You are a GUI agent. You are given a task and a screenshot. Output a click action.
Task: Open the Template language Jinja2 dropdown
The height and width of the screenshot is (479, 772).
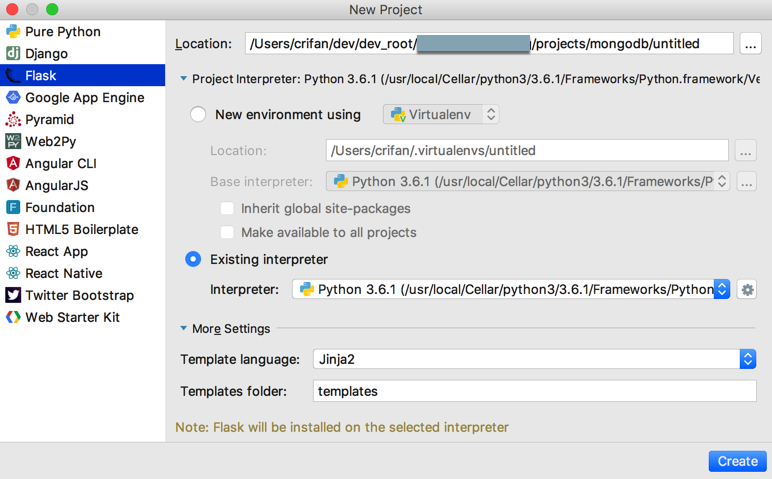pos(535,359)
